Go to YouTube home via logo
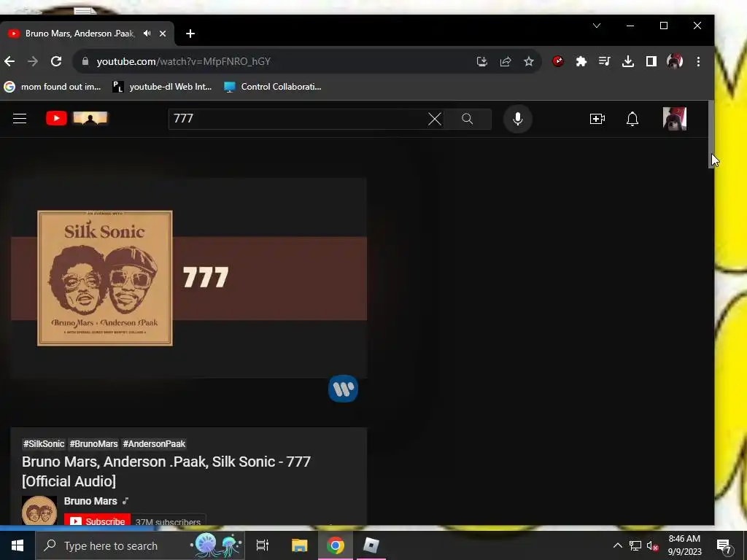This screenshot has width=747, height=560. [x=77, y=118]
